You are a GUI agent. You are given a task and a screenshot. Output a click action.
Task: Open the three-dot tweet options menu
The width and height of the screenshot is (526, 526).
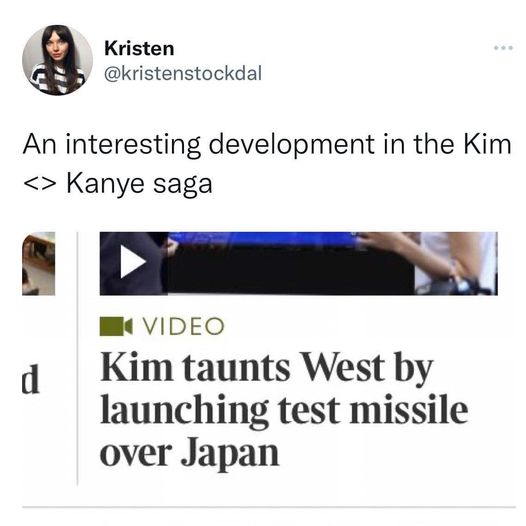(x=504, y=48)
